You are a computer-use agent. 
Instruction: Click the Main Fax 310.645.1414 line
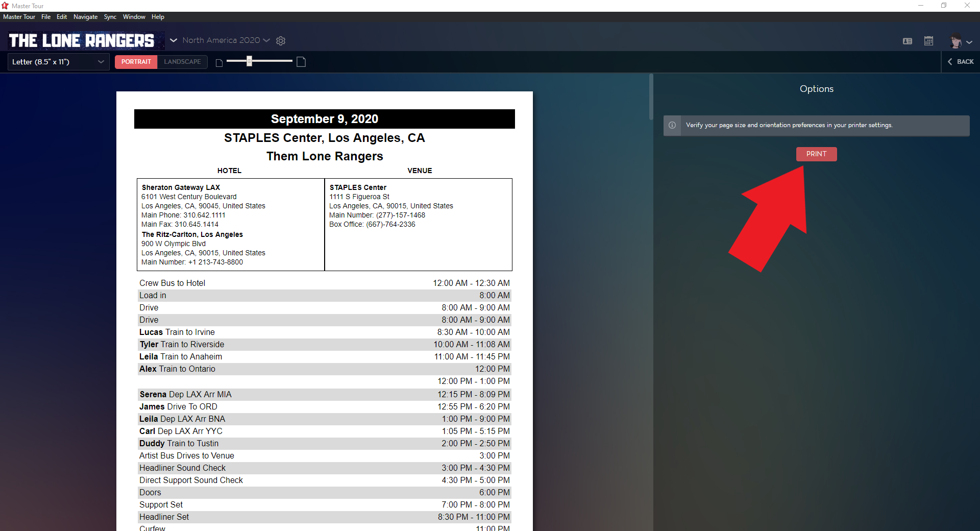coord(180,224)
